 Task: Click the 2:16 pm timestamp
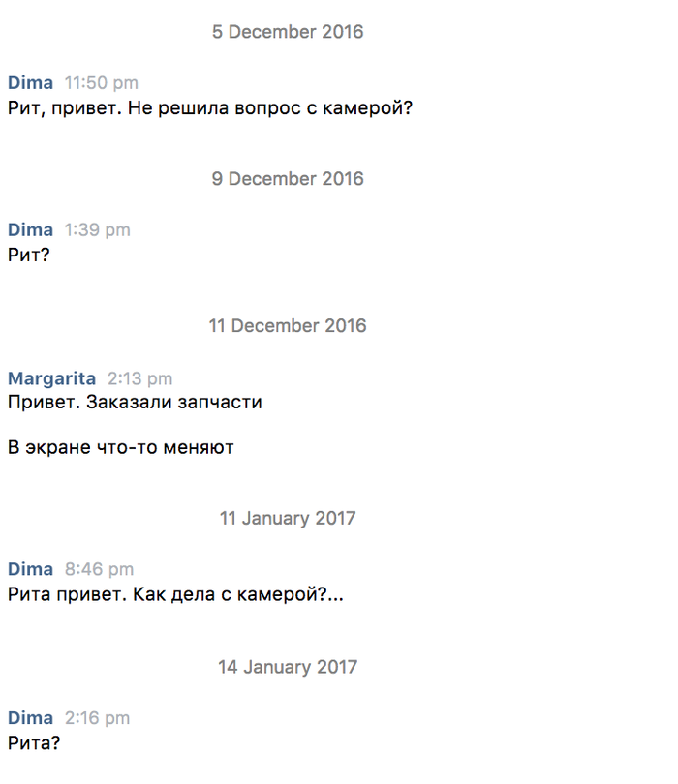coord(97,718)
